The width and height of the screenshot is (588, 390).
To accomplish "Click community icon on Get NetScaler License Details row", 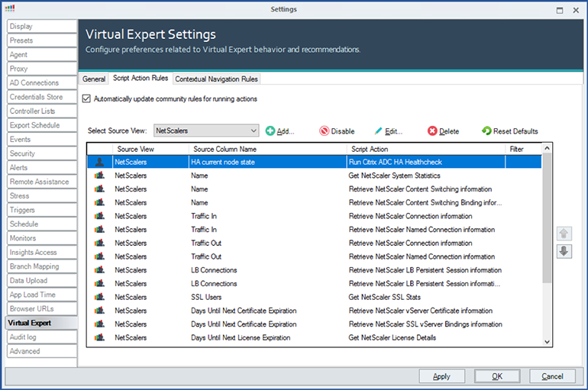I will 99,337.
